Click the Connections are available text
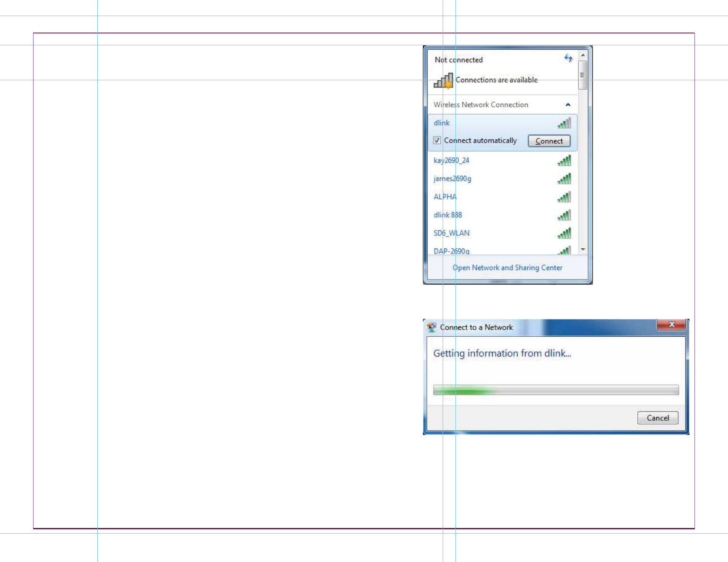The width and height of the screenshot is (728, 562). [x=497, y=80]
